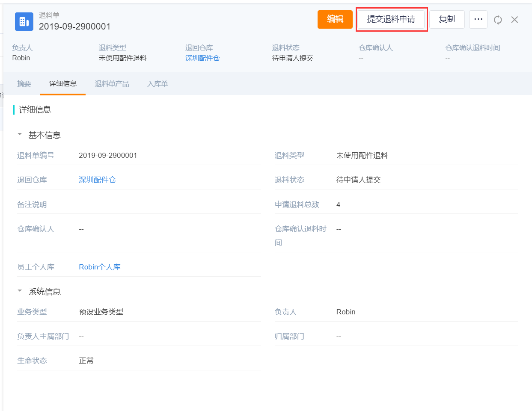Select the 详细信息 tab

click(x=63, y=84)
